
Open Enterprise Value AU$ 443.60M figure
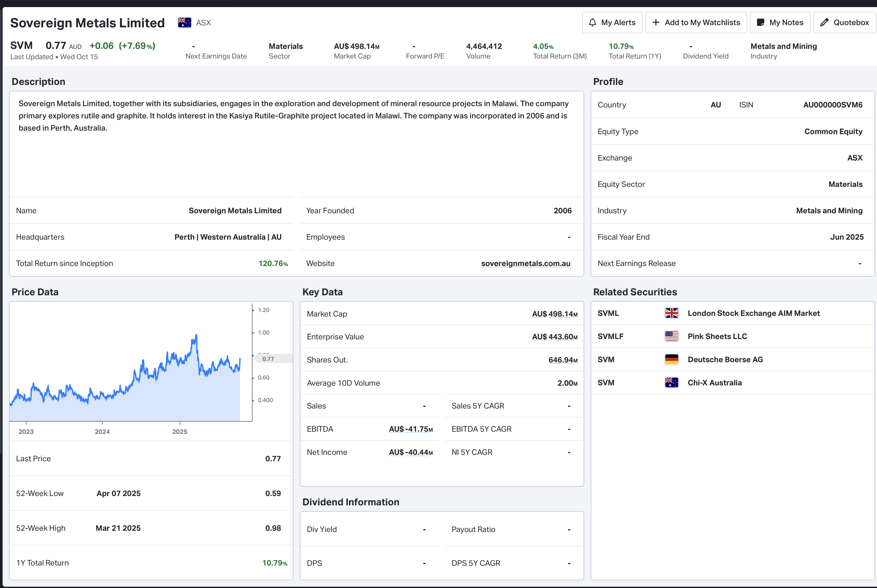point(555,337)
